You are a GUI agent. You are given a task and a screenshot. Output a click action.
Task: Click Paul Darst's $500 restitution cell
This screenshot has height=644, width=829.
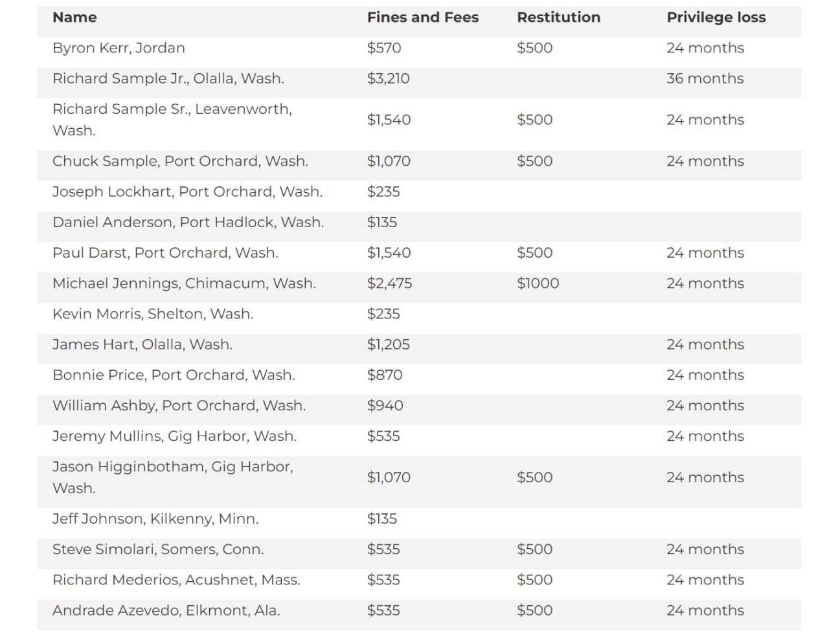pos(534,252)
